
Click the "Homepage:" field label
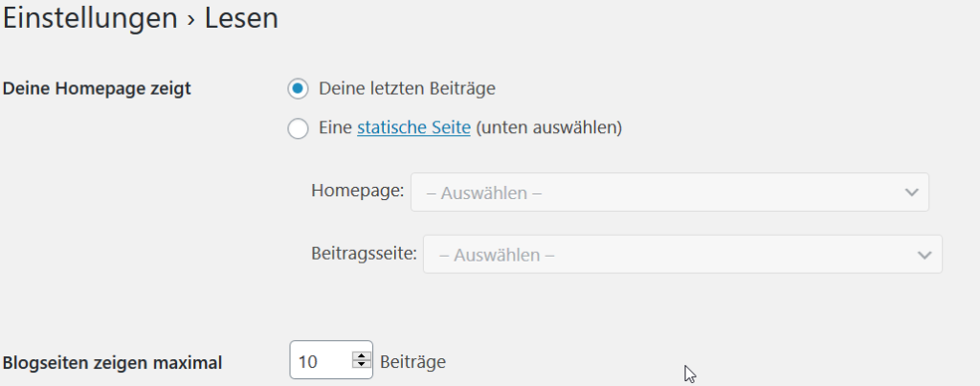pyautogui.click(x=358, y=191)
